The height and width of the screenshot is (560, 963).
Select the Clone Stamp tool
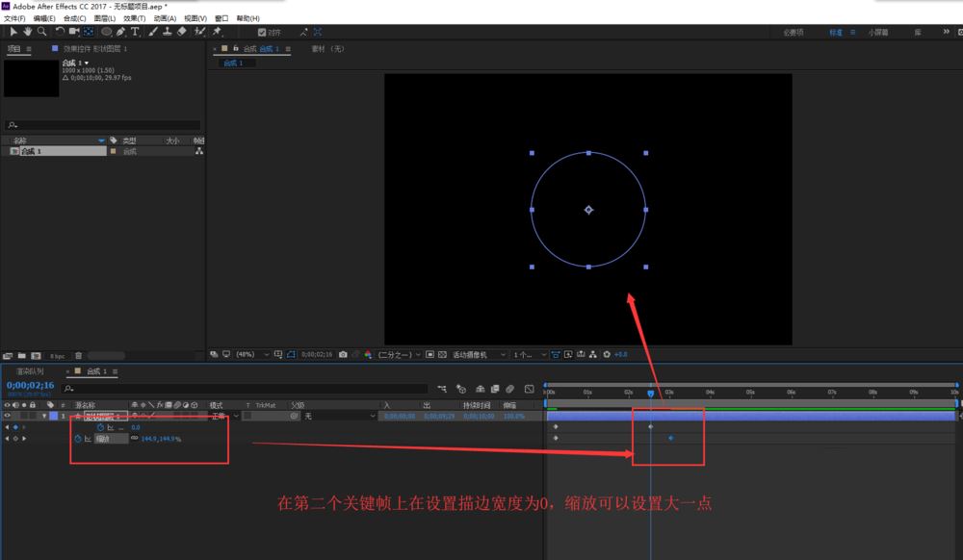tap(167, 32)
